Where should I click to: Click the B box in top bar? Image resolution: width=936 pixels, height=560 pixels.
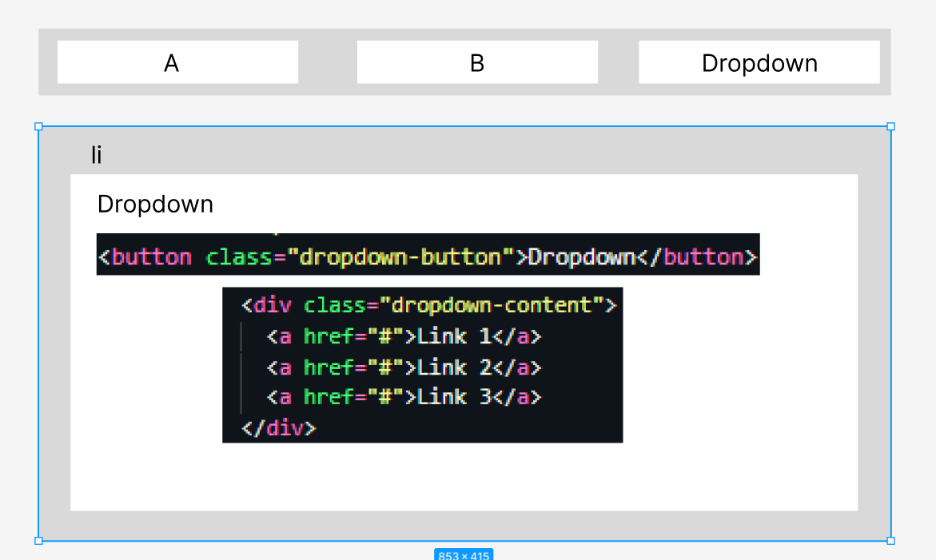coord(477,62)
